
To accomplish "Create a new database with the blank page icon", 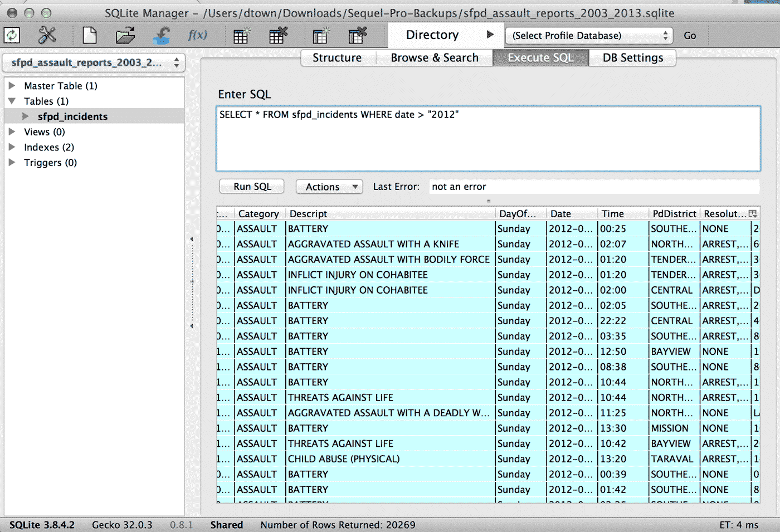I will (x=90, y=36).
